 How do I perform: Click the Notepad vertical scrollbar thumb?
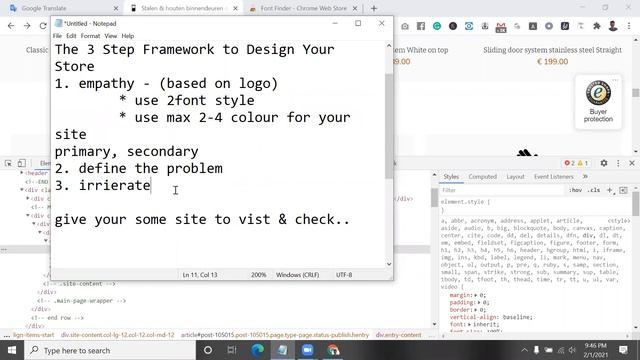tap(389, 126)
